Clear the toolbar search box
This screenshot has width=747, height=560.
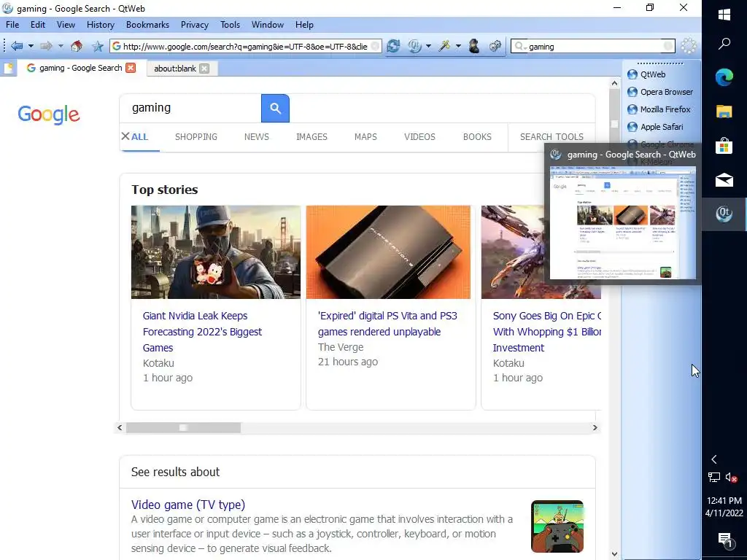tap(668, 46)
